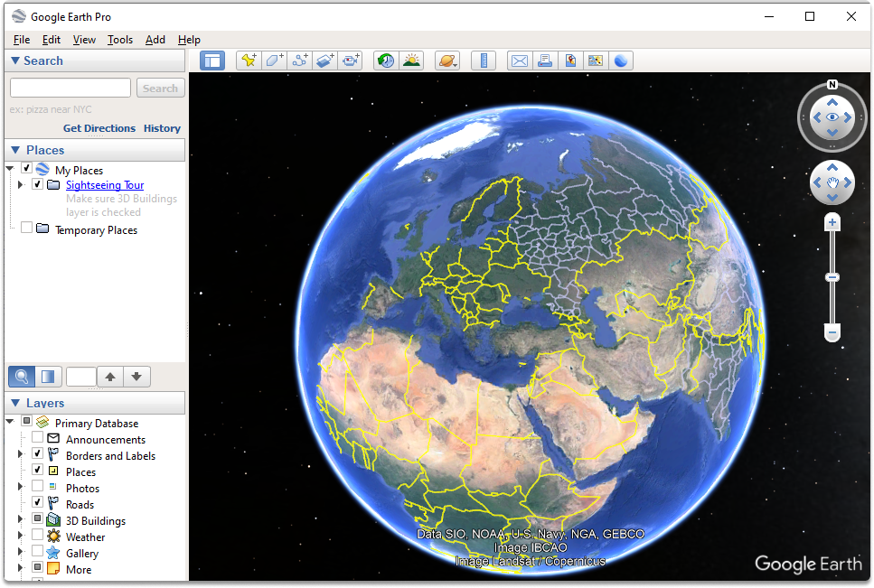Click the View in Google Maps icon
Viewport: 874px width, 588px height.
[x=596, y=61]
